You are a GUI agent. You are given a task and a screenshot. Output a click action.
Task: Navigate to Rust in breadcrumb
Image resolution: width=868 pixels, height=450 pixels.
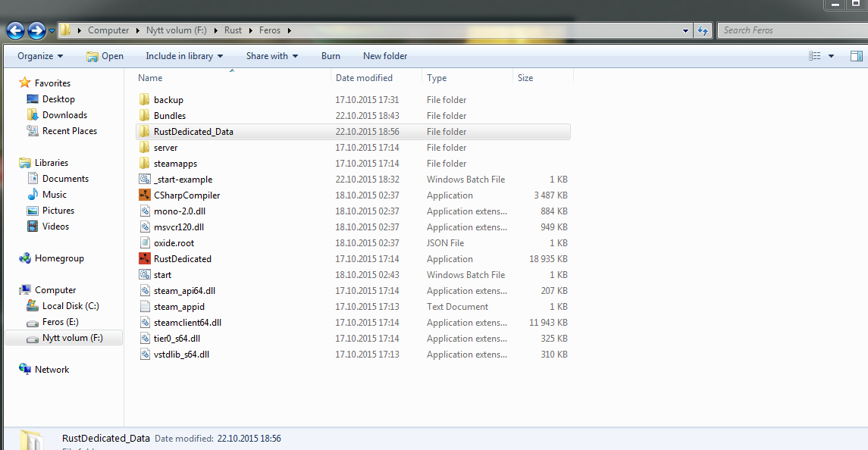tap(233, 30)
